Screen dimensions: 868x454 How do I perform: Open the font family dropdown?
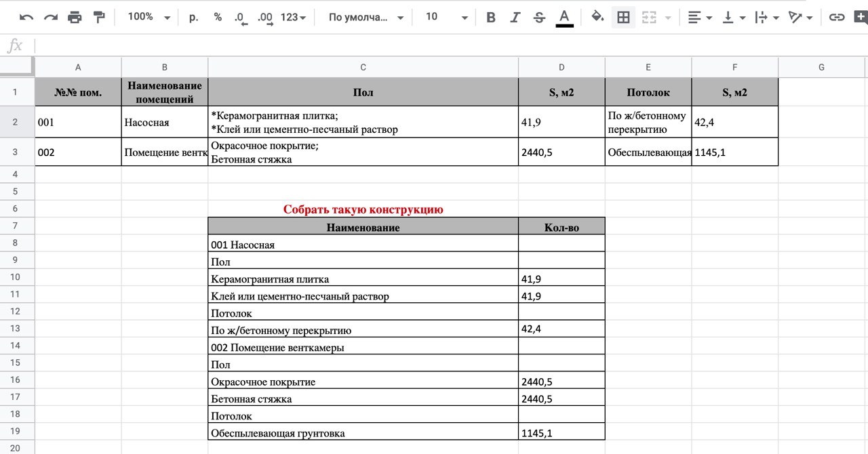pyautogui.click(x=366, y=17)
